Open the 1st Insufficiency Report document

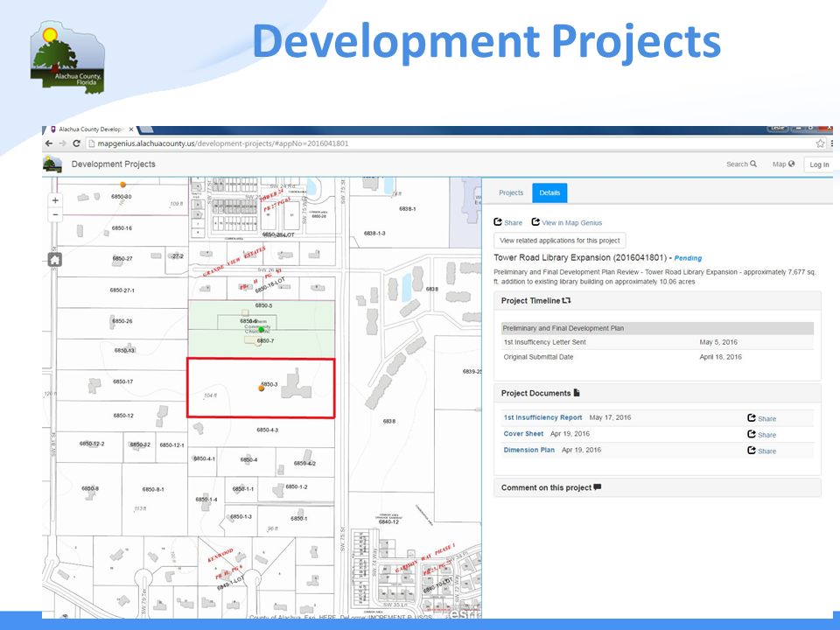pyautogui.click(x=542, y=417)
